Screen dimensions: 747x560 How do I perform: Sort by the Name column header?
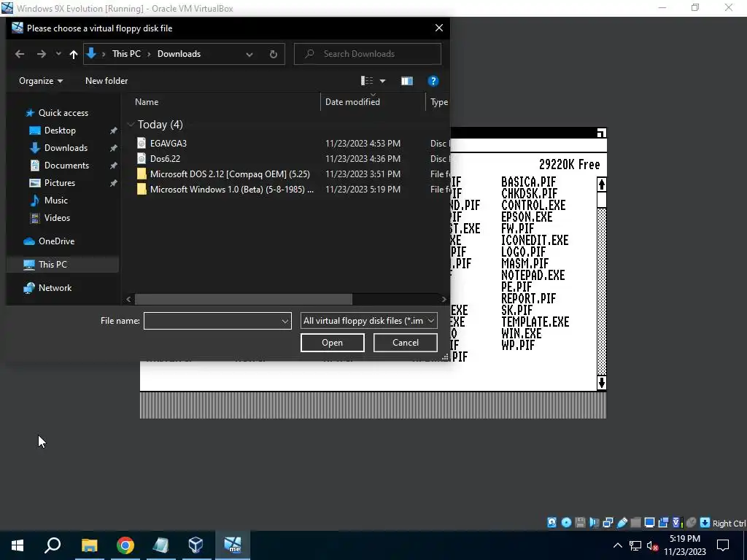click(146, 102)
